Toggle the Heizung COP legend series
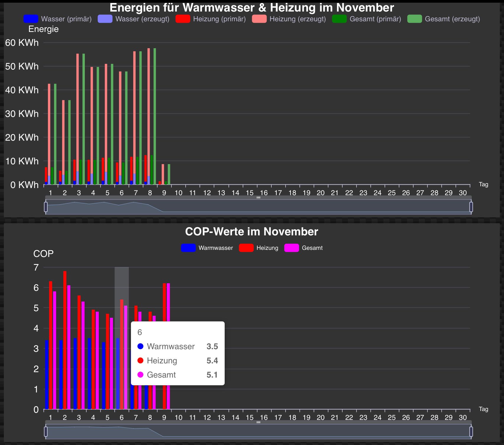This screenshot has height=445, width=504. pyautogui.click(x=259, y=248)
